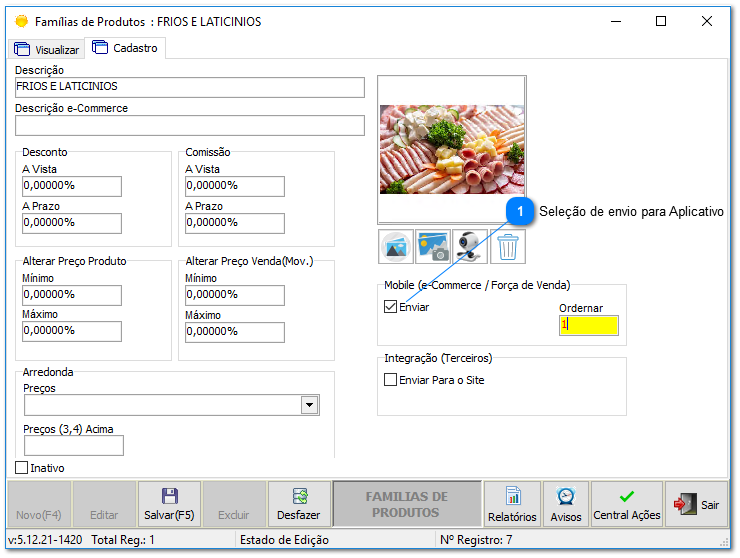Click the yellow Ordenar field
Image resolution: width=740 pixels, height=558 pixels.
[589, 325]
